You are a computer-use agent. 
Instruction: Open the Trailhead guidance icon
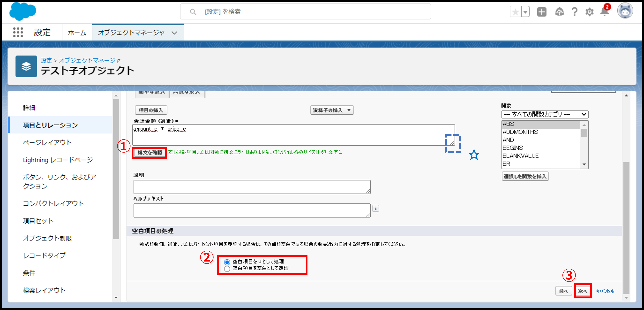tap(559, 12)
